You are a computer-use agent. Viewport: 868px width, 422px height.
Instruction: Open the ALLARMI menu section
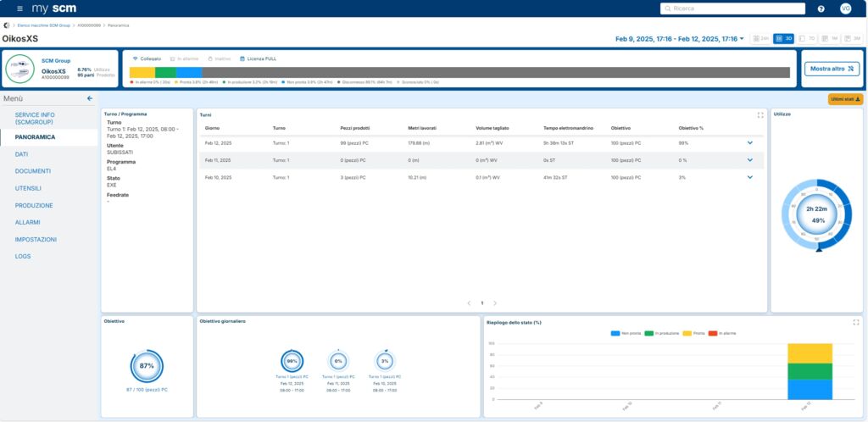click(x=28, y=222)
